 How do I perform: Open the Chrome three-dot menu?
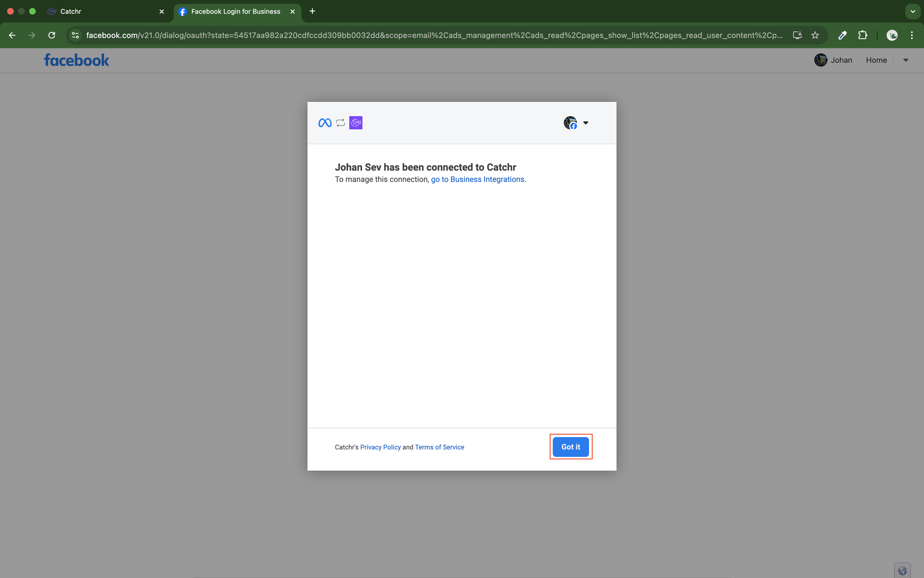pos(912,35)
